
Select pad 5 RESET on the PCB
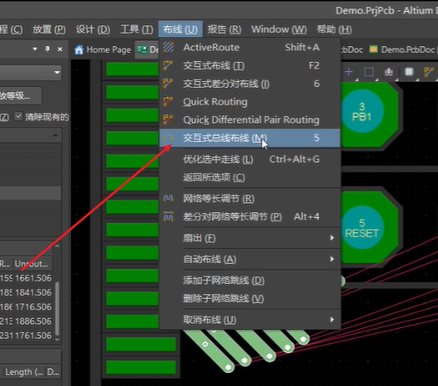[362, 228]
